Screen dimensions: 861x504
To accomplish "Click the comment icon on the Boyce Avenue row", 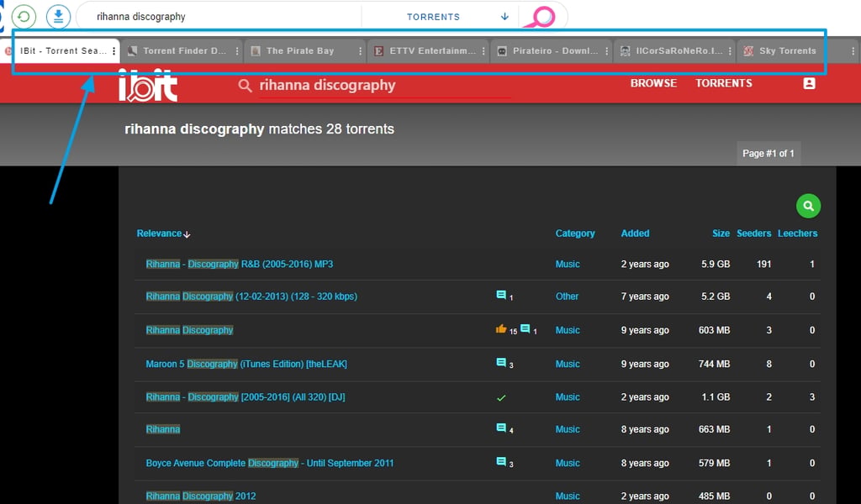I will pos(501,462).
